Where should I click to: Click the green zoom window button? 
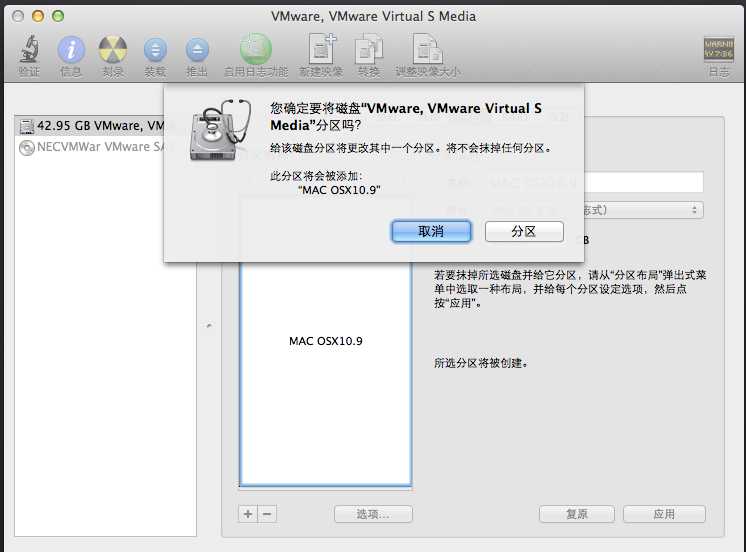coord(58,16)
